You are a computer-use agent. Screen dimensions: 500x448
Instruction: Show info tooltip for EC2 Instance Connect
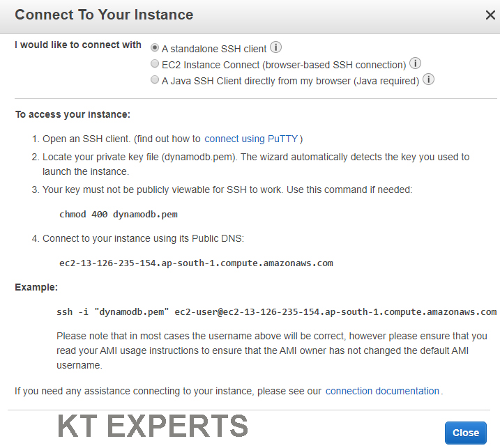(x=415, y=63)
